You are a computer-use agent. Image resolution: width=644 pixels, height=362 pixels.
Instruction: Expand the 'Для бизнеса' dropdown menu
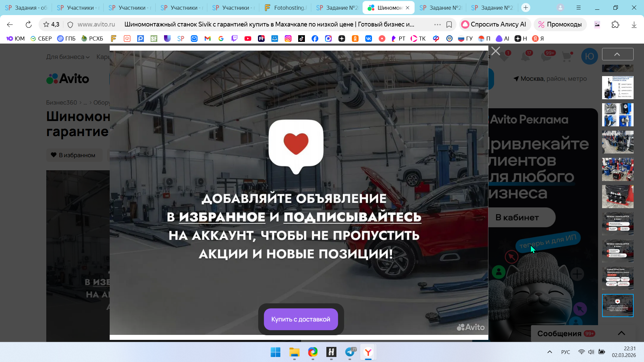tap(68, 57)
